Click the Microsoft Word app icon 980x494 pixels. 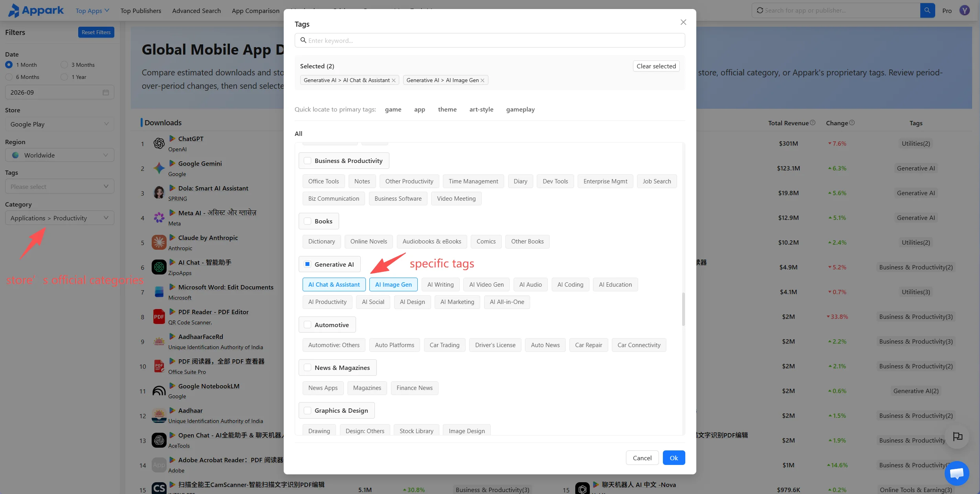[x=159, y=292]
